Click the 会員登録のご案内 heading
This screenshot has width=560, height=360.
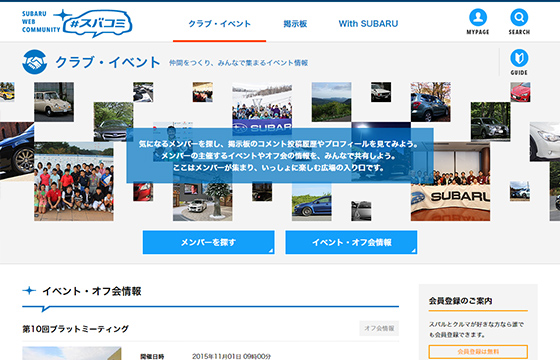click(460, 301)
